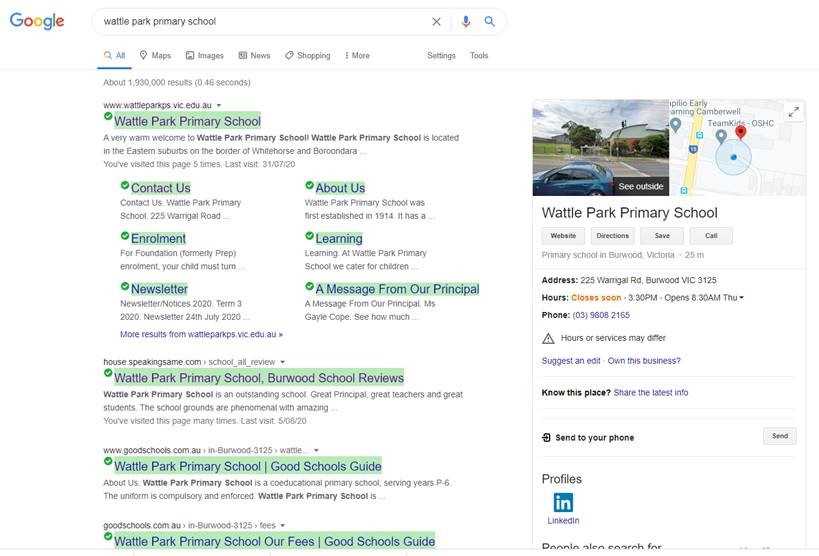Click Send button for phone
This screenshot has width=819, height=556.
[x=780, y=436]
